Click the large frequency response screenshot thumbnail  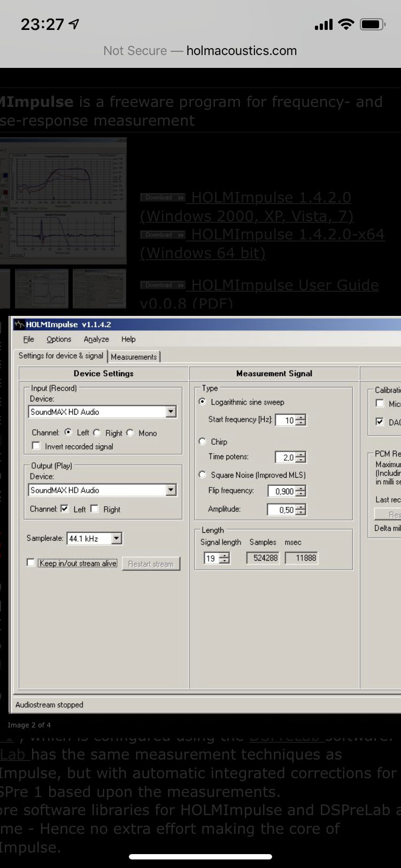(x=63, y=201)
